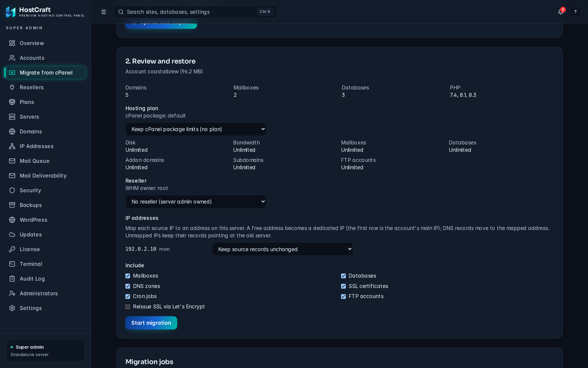
Task: Uncheck the Cron jobs checkbox
Action: tap(128, 296)
